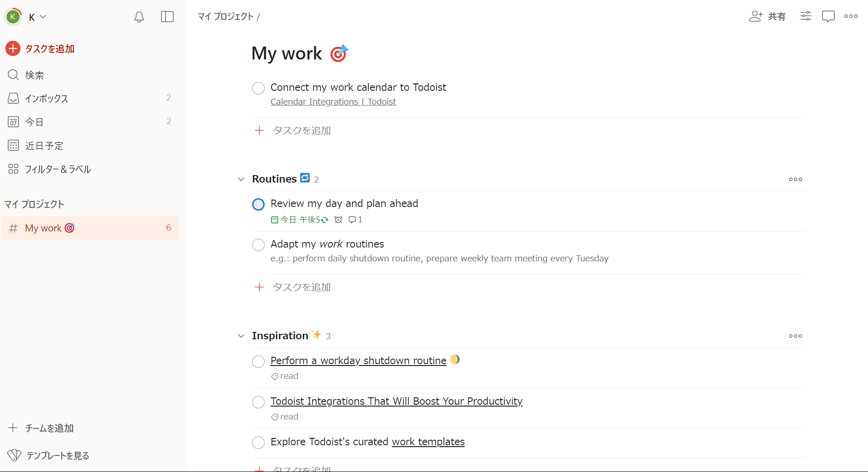Viewport: 868px width, 472px height.
Task: Click the 共有 share button
Action: click(x=768, y=17)
